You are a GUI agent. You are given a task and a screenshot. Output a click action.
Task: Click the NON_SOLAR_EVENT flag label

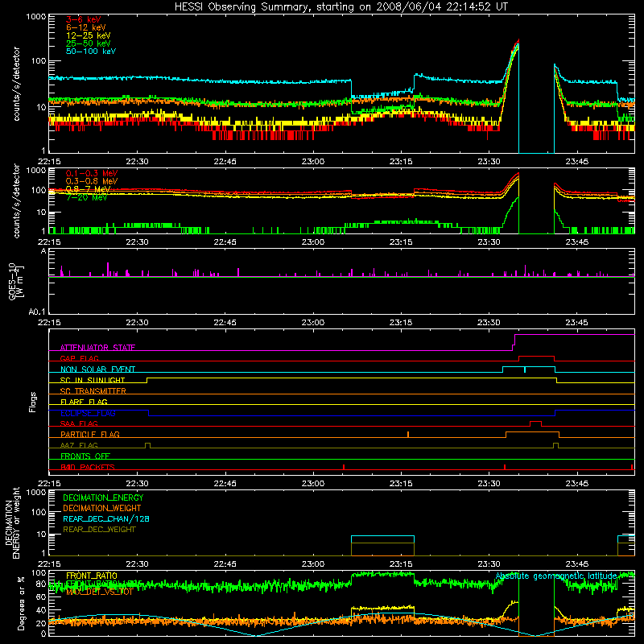97,369
